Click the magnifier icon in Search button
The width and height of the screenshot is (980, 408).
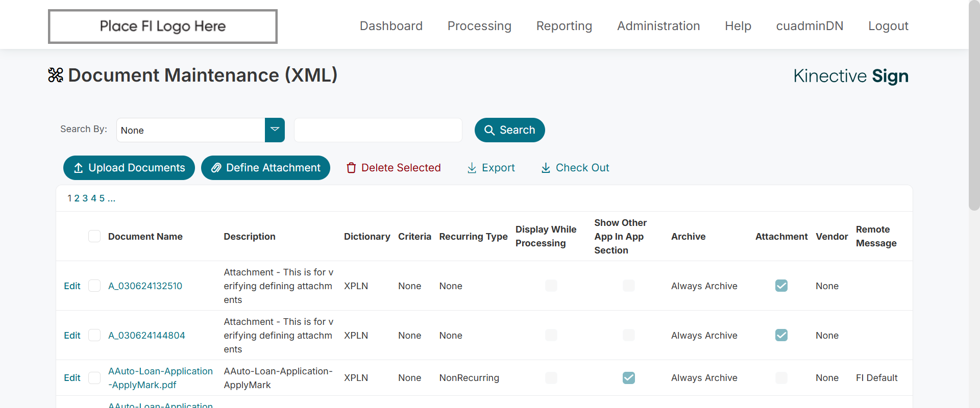click(489, 131)
